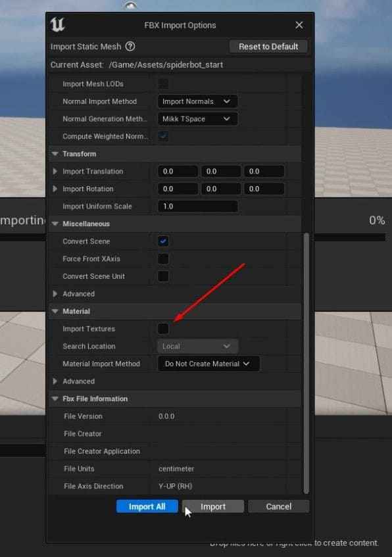392x557 pixels.
Task: Click the Cancel button
Action: 279,506
